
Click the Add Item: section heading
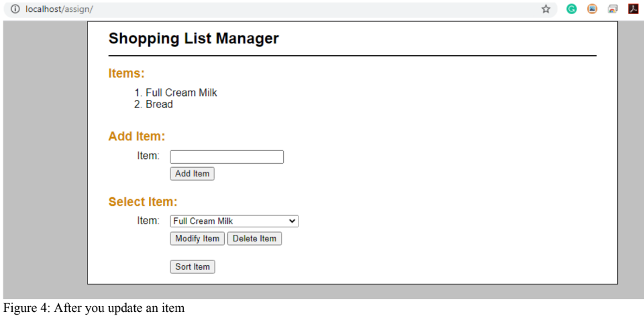[136, 137]
